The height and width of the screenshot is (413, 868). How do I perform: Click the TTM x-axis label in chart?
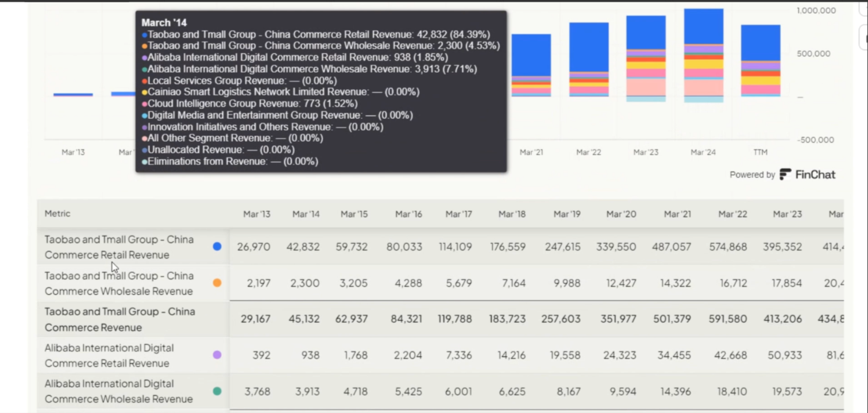click(761, 152)
